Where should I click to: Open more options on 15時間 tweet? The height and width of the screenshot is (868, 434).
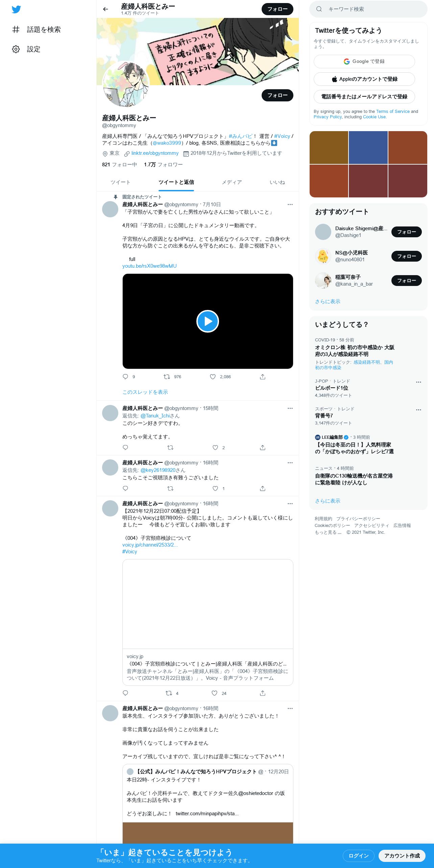(x=290, y=408)
